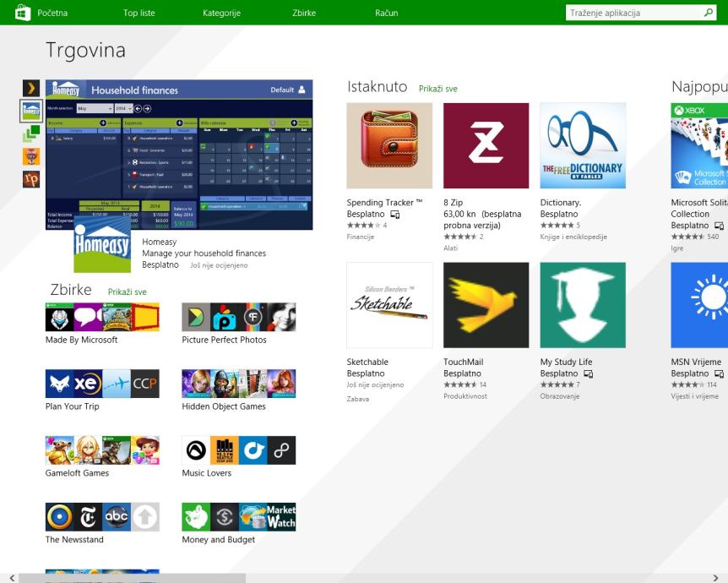Open Gameloft Games collection icons
728x583 pixels.
(x=102, y=450)
